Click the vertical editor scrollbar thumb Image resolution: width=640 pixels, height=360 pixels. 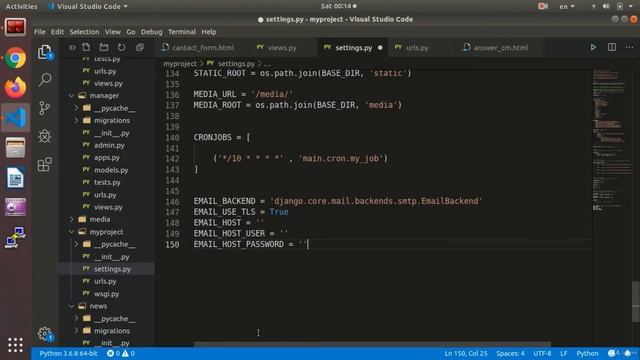[x=636, y=302]
